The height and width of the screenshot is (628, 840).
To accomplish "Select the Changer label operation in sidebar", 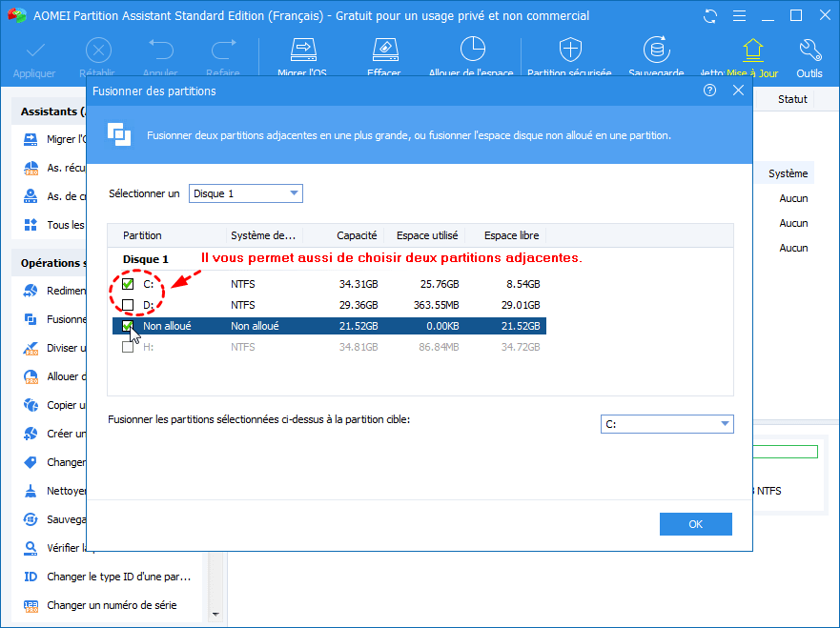I will (x=54, y=462).
